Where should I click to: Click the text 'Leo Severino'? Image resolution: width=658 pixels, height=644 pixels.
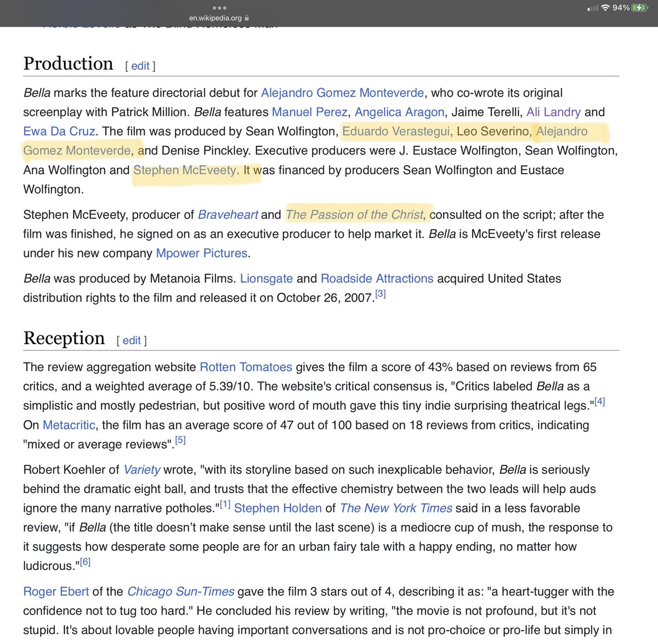[x=493, y=131]
